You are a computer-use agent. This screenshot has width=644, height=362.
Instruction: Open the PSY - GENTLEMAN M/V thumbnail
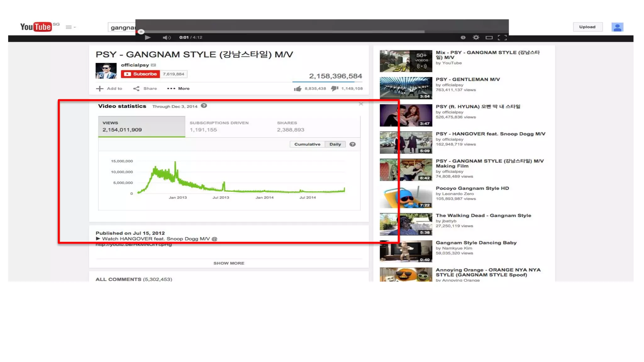(406, 88)
